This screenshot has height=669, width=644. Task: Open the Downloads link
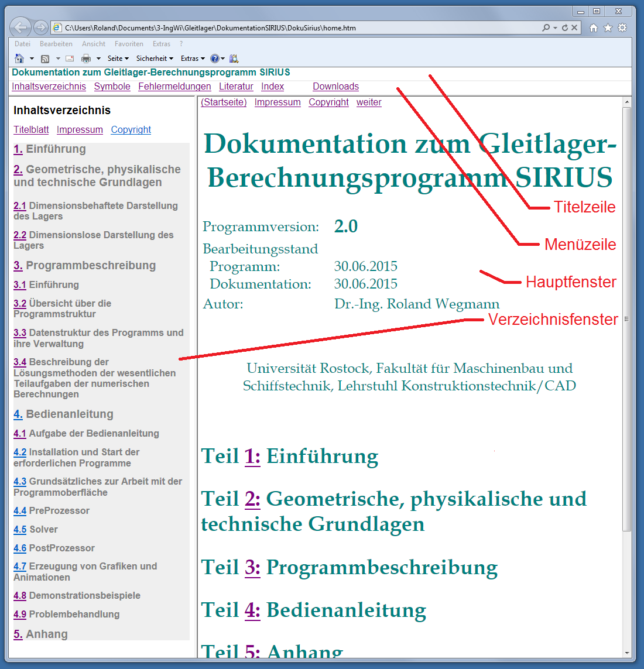coord(336,87)
